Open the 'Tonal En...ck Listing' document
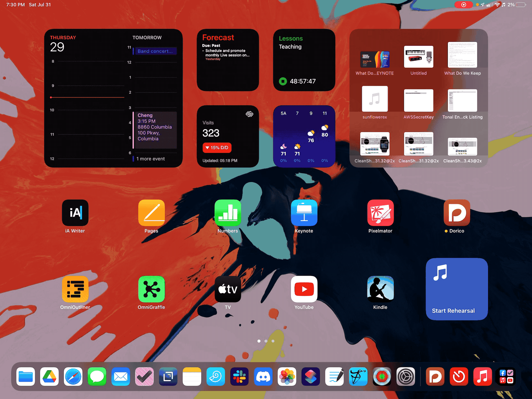Viewport: 532px width, 399px height. (x=462, y=100)
